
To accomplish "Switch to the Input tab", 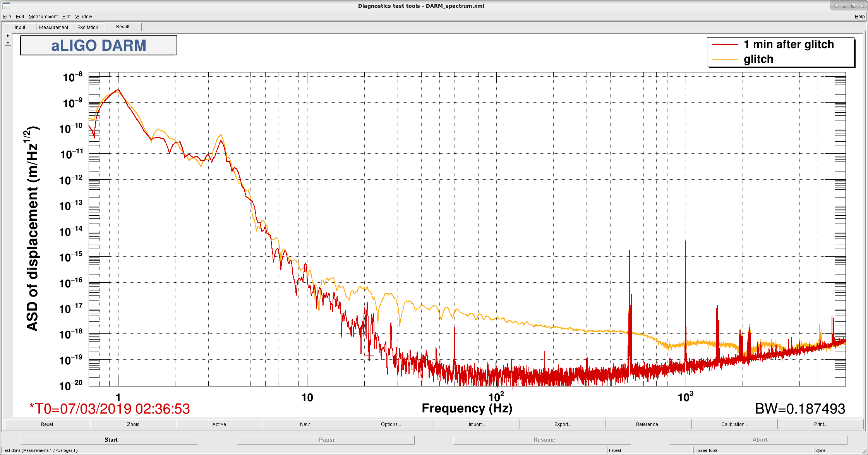I will click(20, 27).
